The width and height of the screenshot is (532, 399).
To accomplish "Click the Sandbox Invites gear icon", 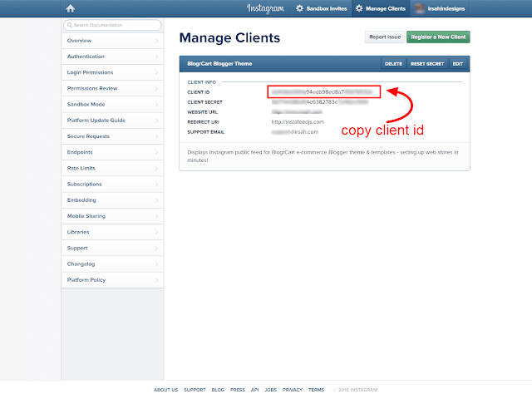I will [299, 8].
